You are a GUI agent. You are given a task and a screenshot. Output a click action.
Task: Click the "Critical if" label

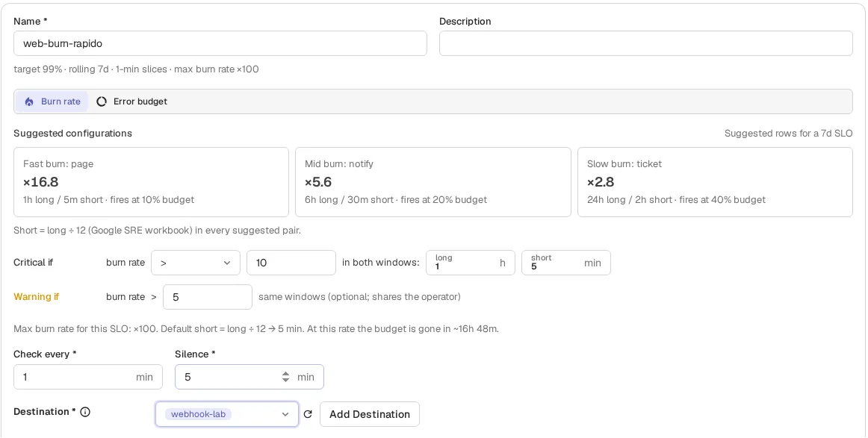click(x=33, y=263)
